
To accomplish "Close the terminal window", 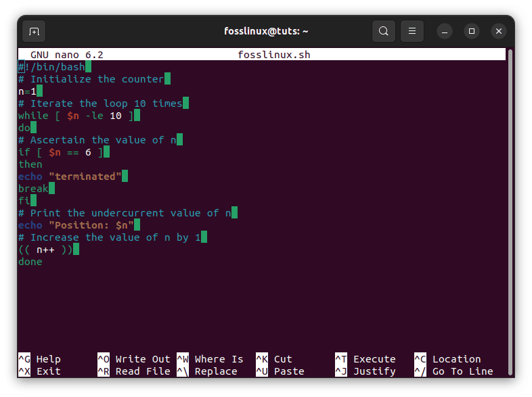I will coord(499,31).
